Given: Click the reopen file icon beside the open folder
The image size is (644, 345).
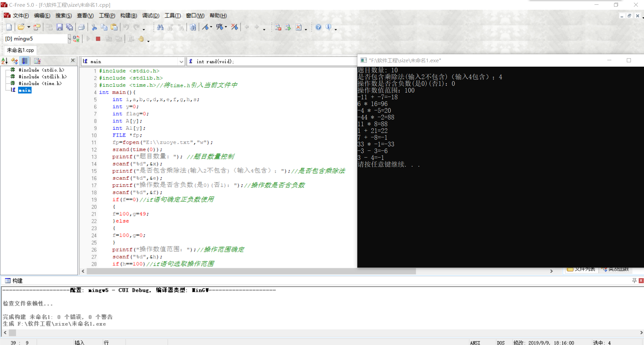Looking at the screenshot, I should (37, 27).
